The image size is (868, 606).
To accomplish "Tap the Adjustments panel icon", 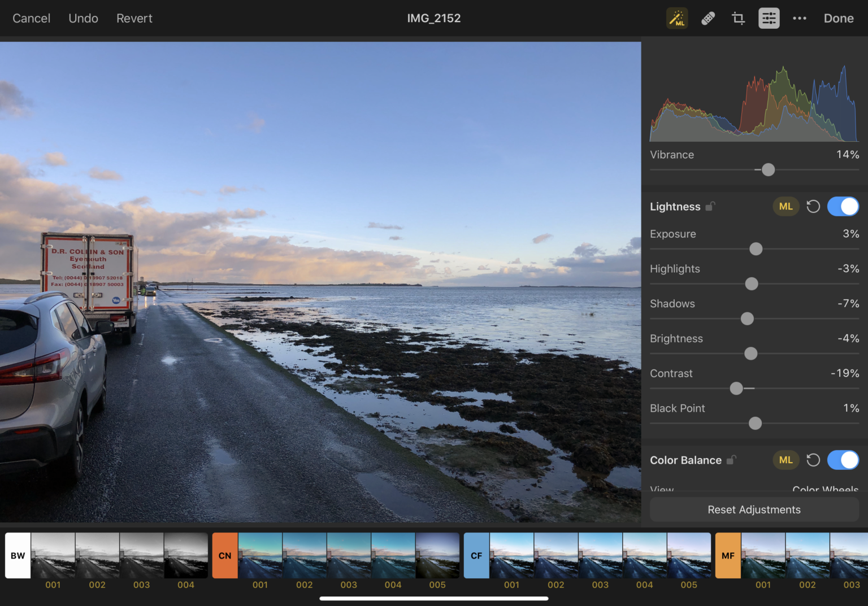I will tap(769, 18).
